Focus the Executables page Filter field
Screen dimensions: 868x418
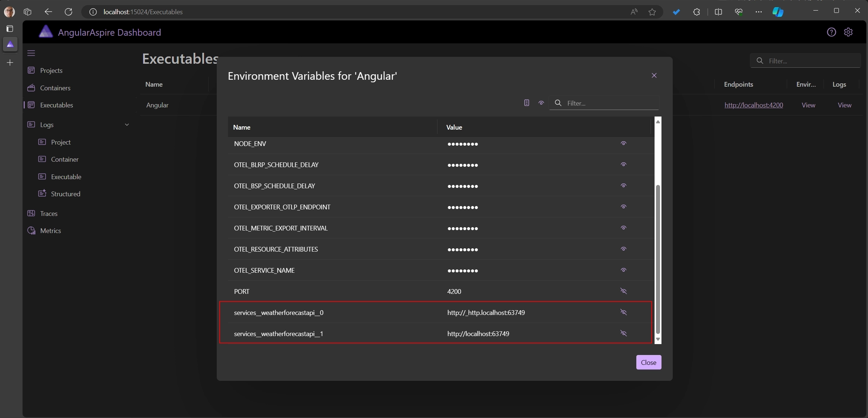[805, 61]
